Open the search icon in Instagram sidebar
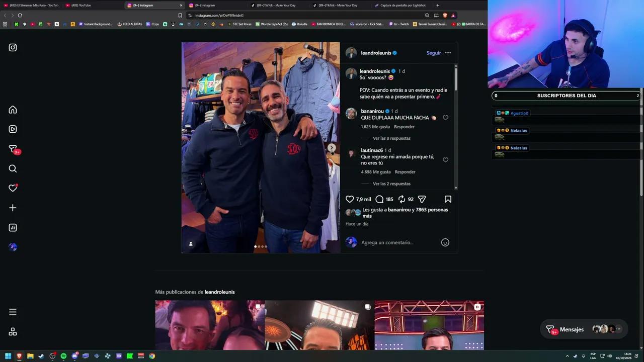The height and width of the screenshot is (362, 644). 13,169
